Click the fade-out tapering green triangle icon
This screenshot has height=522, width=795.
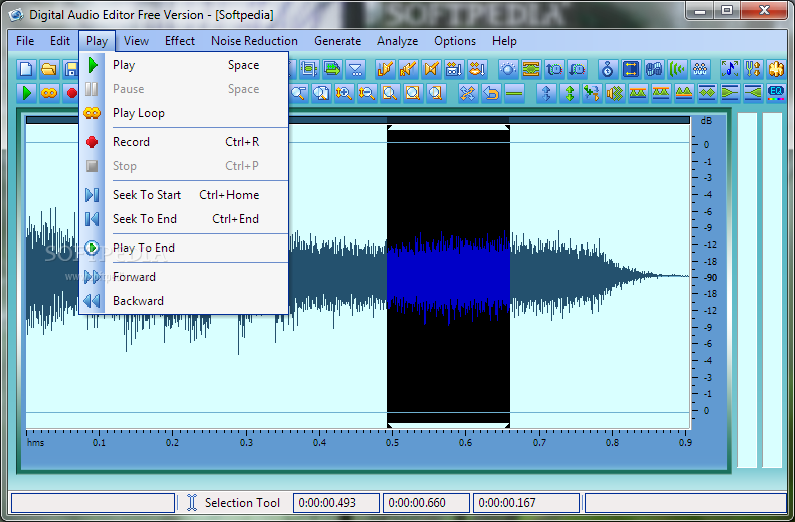click(x=730, y=93)
